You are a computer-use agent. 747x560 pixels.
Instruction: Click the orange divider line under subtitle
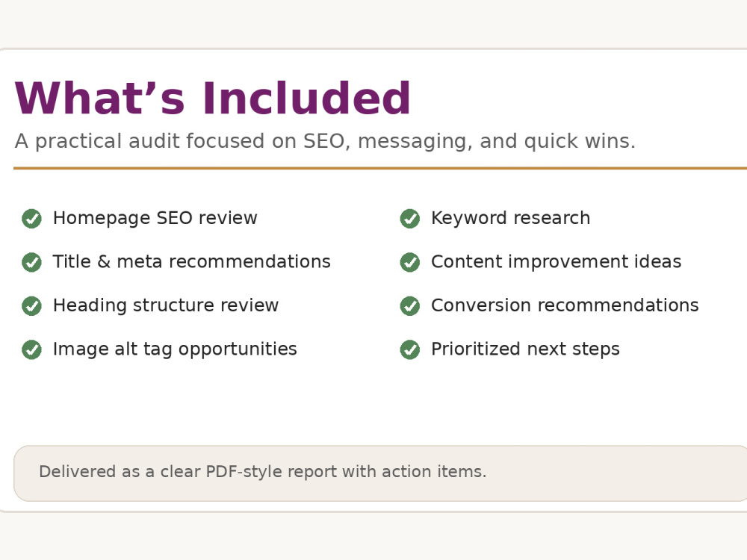click(x=380, y=168)
